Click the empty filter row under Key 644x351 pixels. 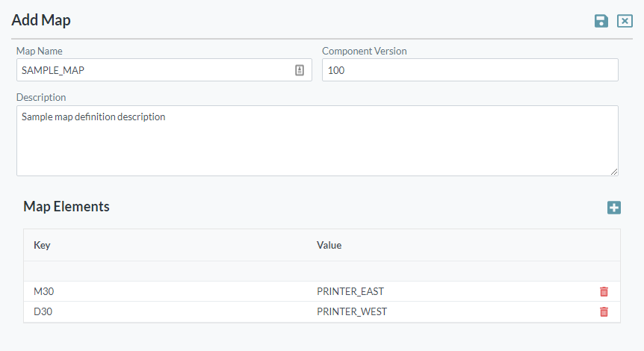(x=164, y=271)
